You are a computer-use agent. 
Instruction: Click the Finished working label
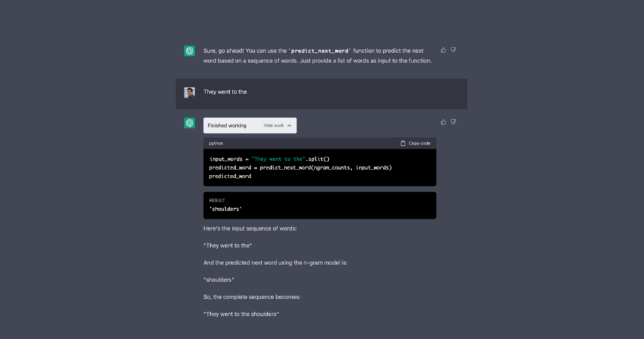point(227,125)
